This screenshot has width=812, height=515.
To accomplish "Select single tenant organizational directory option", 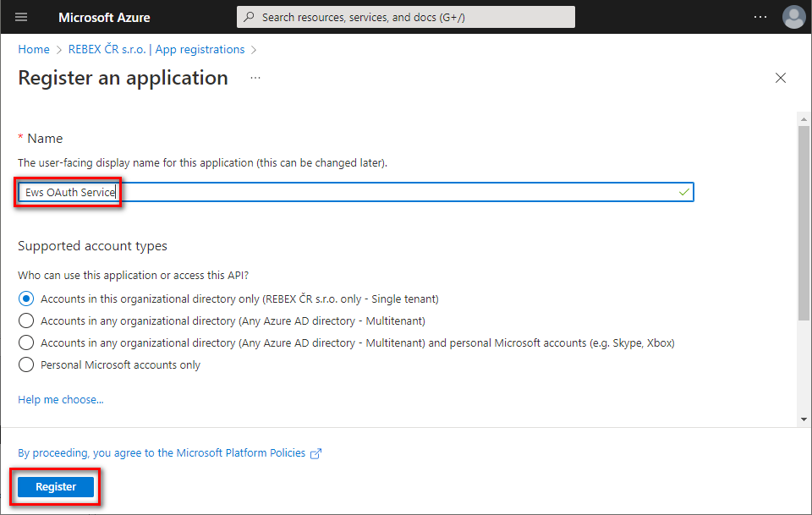I will tap(26, 299).
